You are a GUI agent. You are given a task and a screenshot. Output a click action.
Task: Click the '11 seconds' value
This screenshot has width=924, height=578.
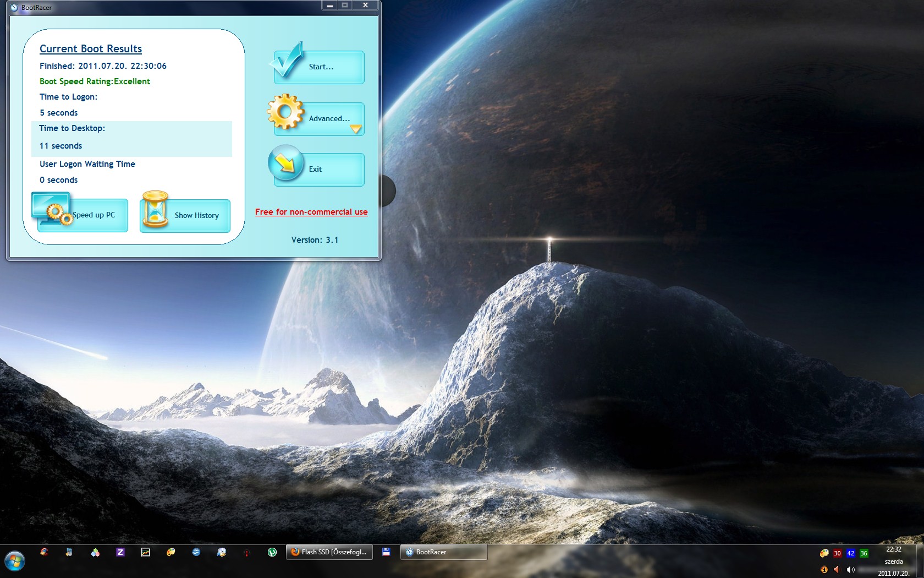(61, 146)
